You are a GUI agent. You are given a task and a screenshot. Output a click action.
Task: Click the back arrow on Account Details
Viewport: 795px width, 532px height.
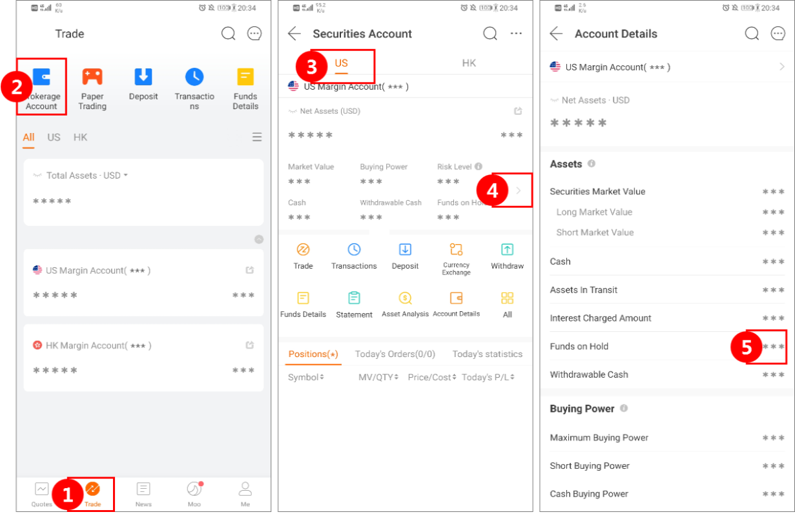pyautogui.click(x=556, y=34)
